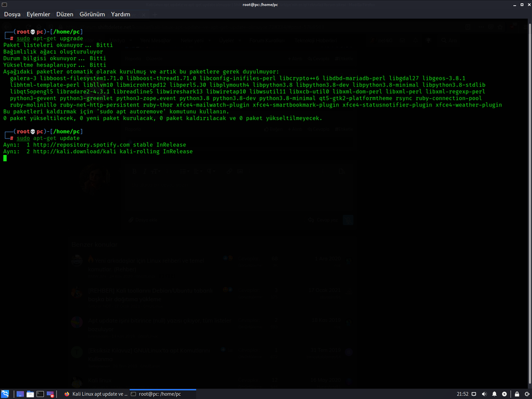Open the Düzen menu
Screen dimensions: 532x399
point(65,14)
